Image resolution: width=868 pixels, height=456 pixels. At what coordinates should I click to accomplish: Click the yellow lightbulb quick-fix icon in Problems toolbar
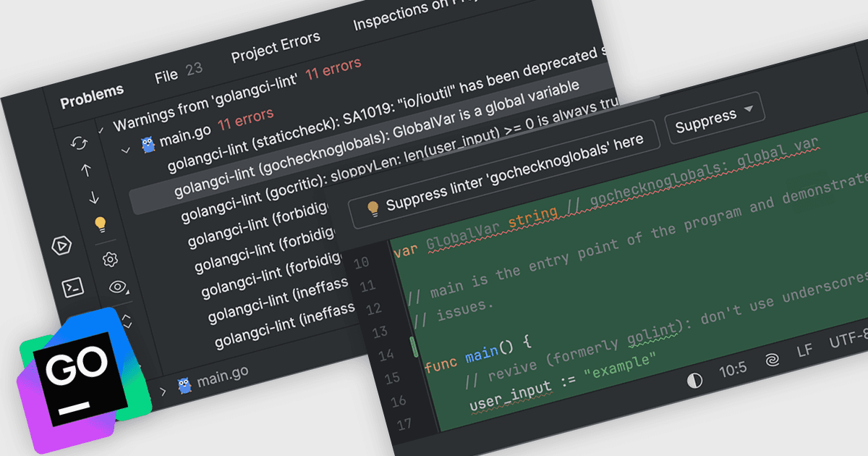[x=101, y=224]
